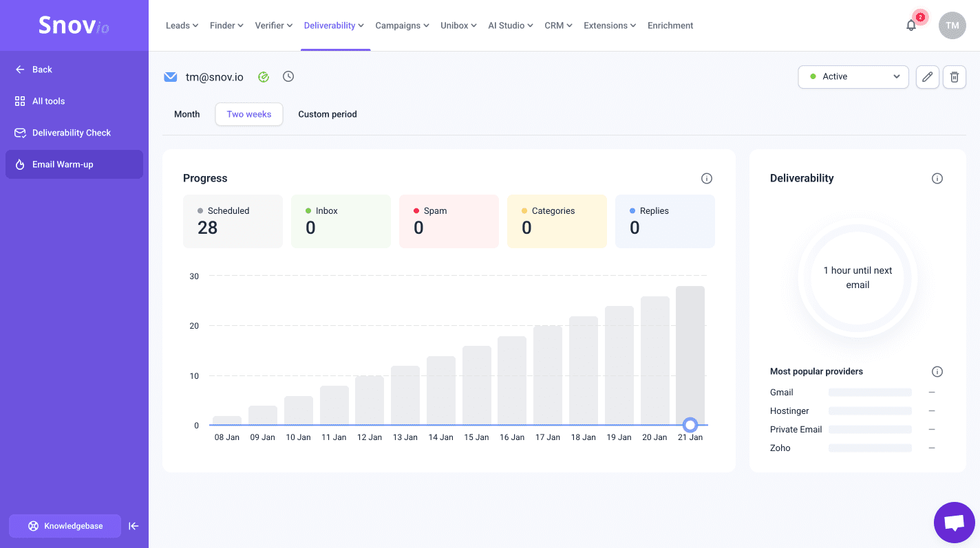Open the Progress info icon
Image resolution: width=980 pixels, height=548 pixels.
click(x=706, y=179)
